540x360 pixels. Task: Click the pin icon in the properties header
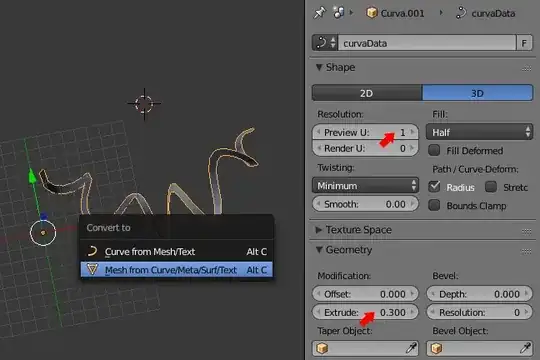tap(319, 13)
